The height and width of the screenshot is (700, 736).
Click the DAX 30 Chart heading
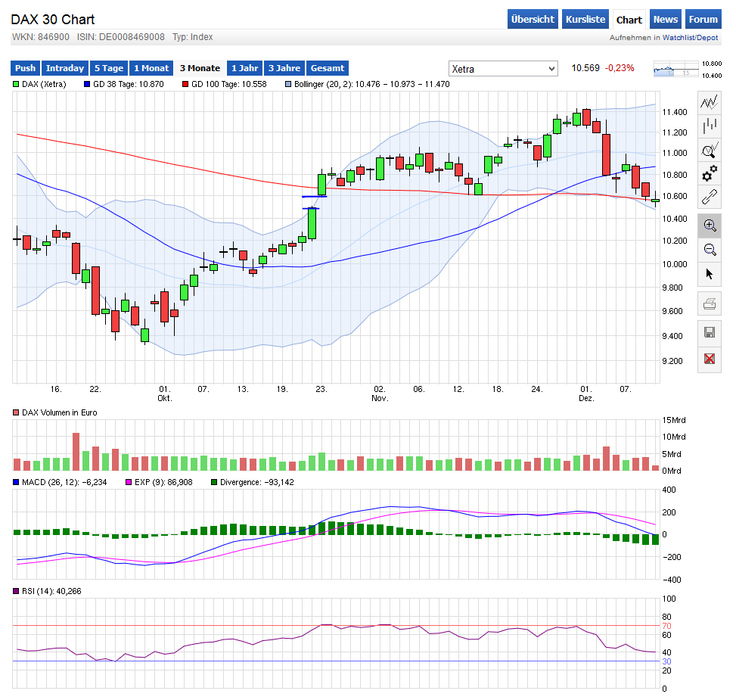pos(53,19)
